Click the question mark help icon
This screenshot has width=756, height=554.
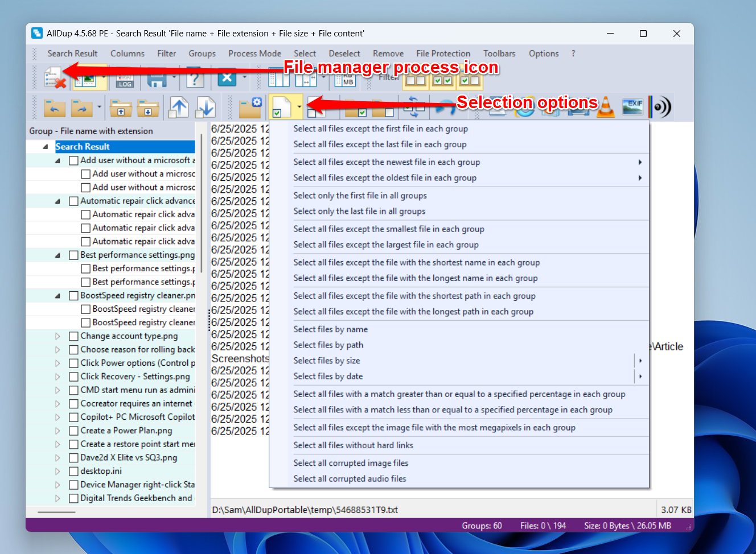(x=195, y=78)
